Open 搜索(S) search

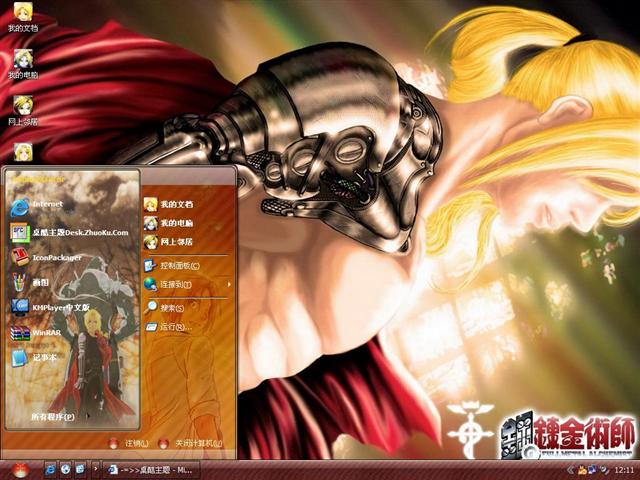point(164,307)
